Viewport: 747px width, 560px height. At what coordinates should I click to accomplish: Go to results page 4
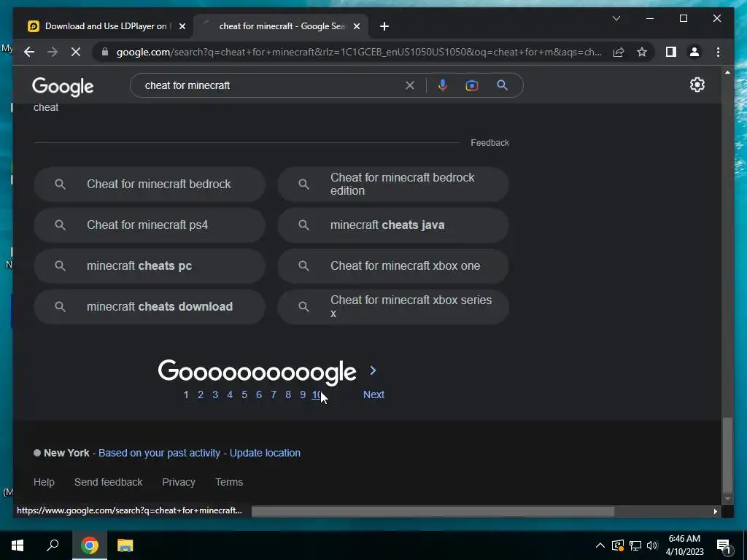coord(230,394)
